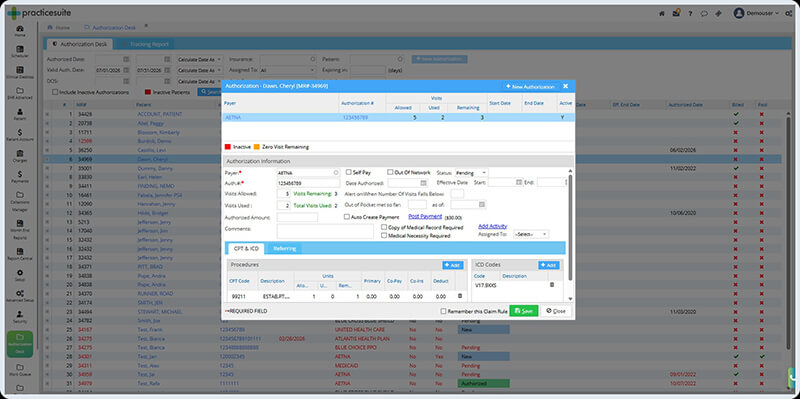Click the Post Payment link
Viewport: 800px width, 399px height.
click(425, 216)
